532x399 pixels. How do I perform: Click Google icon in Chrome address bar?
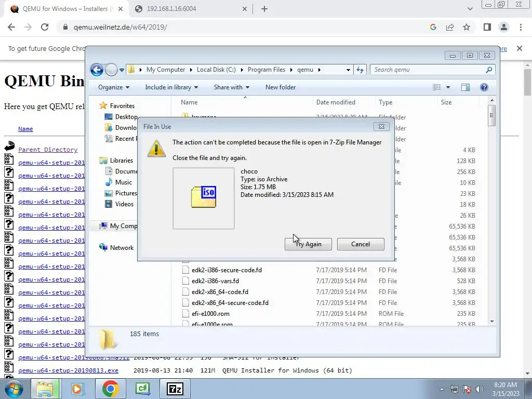point(433,27)
